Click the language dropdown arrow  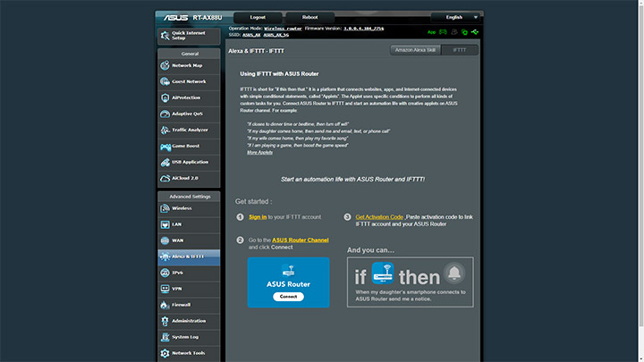point(476,17)
